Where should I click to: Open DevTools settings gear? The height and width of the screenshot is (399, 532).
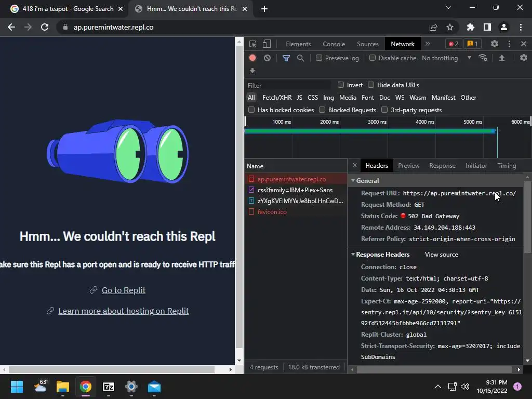(495, 44)
